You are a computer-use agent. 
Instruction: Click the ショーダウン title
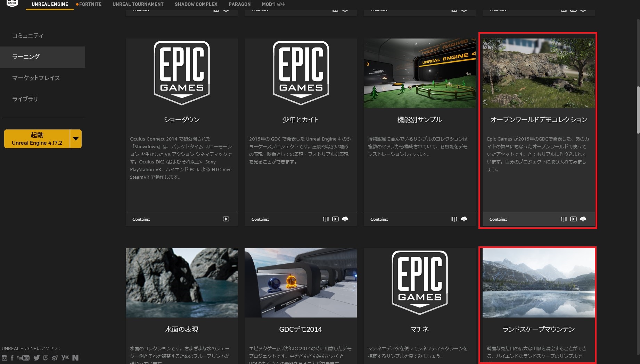[x=182, y=120]
